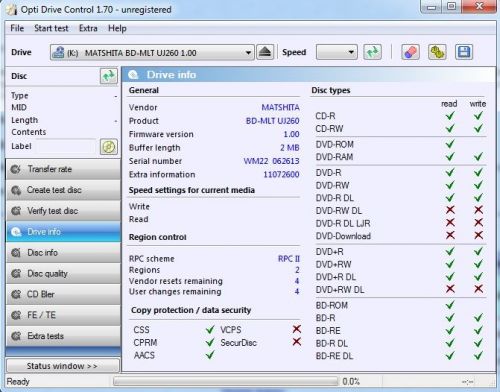Image resolution: width=500 pixels, height=392 pixels.
Task: Click the CPRM protection checkmark
Action: 210,342
